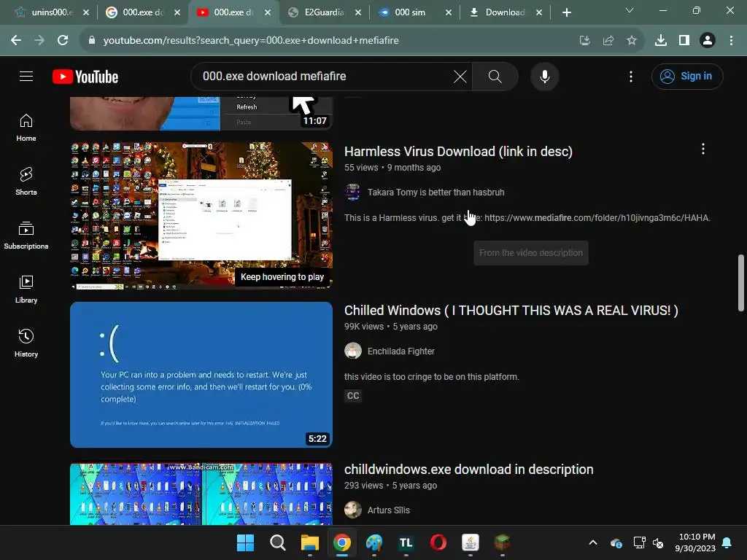Go to Home in the sidebar
This screenshot has height=560, width=747.
point(26,128)
